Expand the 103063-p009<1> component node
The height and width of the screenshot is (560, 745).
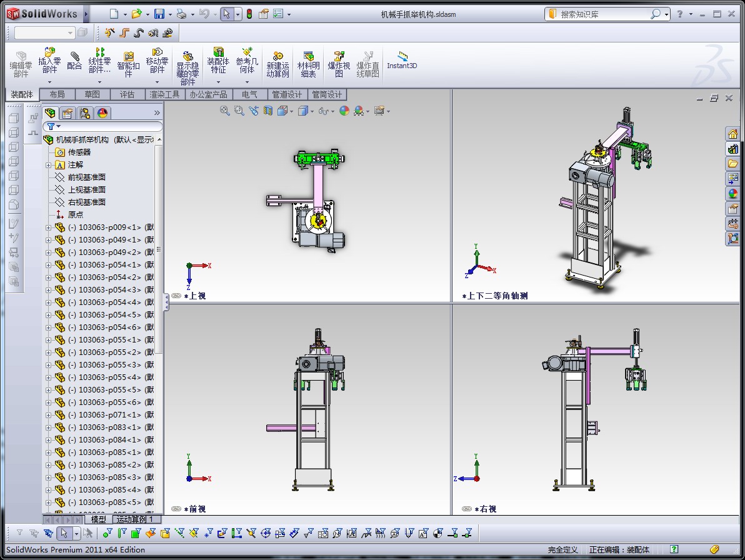(x=49, y=227)
